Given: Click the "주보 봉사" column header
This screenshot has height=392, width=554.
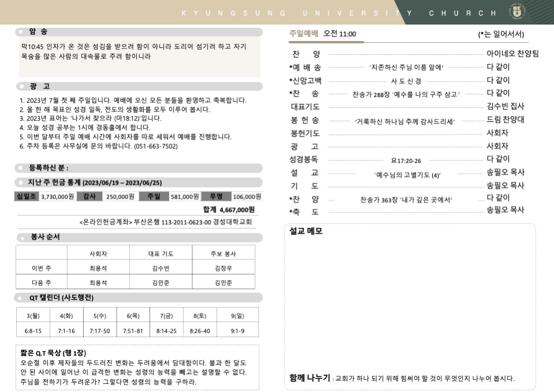Looking at the screenshot, I should pos(223,254).
